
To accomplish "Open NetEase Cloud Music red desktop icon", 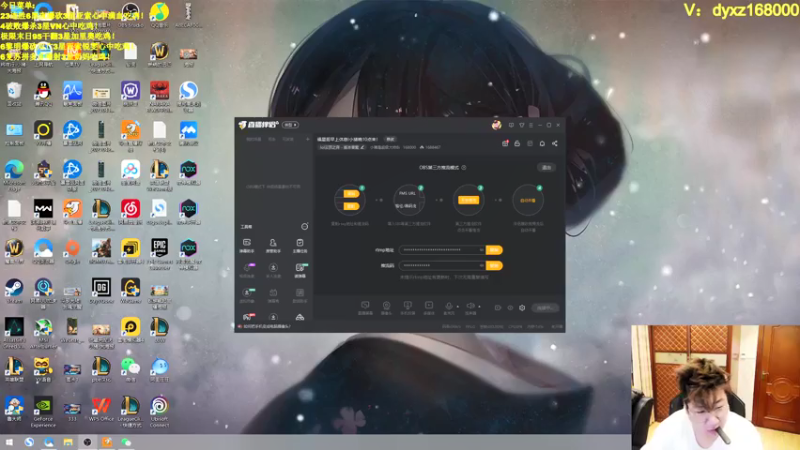I will [131, 212].
